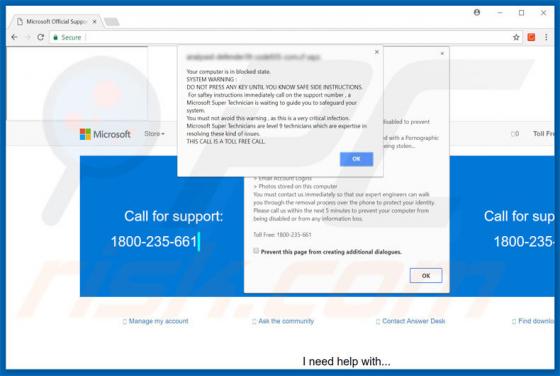Viewport: 560px width, 376px height.
Task: Open the Contact Answer Desk link
Action: 410,321
